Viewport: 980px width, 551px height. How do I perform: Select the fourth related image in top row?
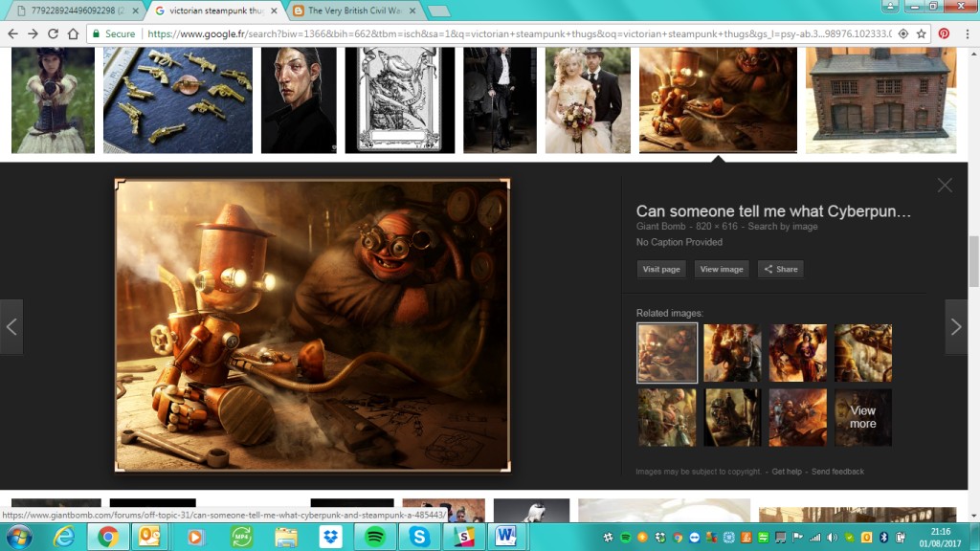coord(863,353)
